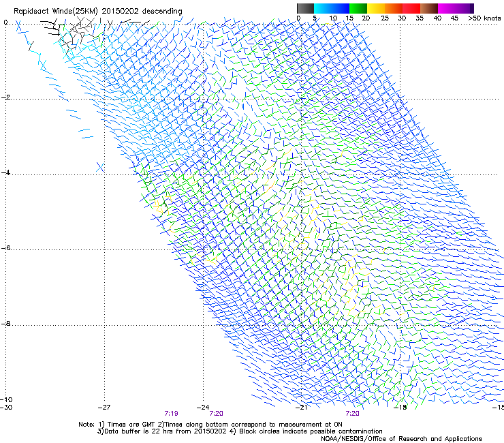Click the purple '7:19' time label
504x443 pixels.
coord(171,414)
